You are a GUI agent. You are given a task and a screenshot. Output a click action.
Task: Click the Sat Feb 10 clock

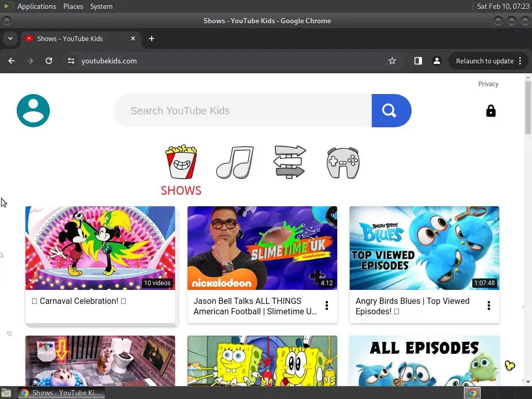pos(503,6)
